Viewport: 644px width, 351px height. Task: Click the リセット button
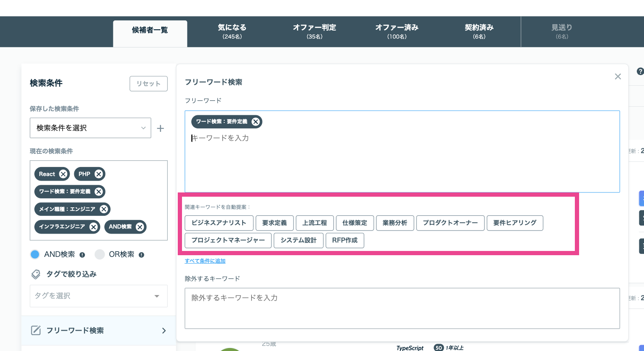(148, 84)
